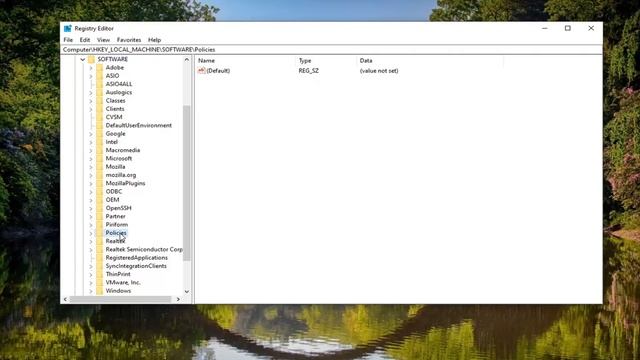
Task: Click the tree vertical scrollbar thumb
Action: 187,183
